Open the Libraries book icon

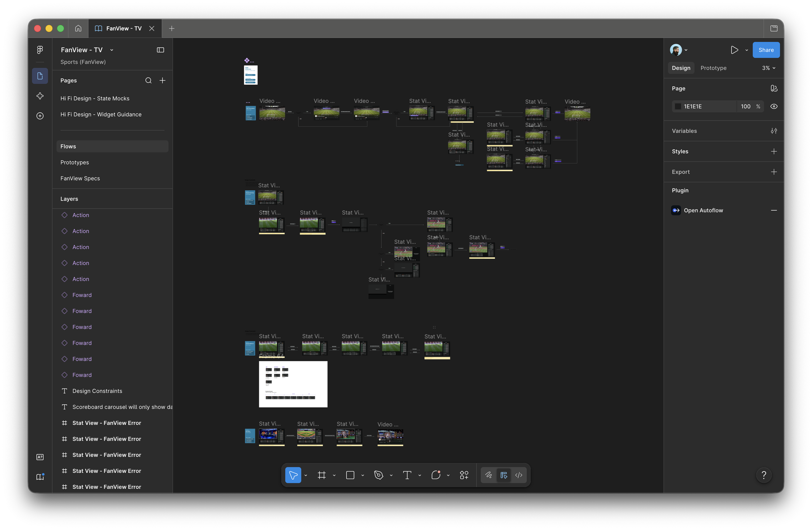click(x=40, y=477)
